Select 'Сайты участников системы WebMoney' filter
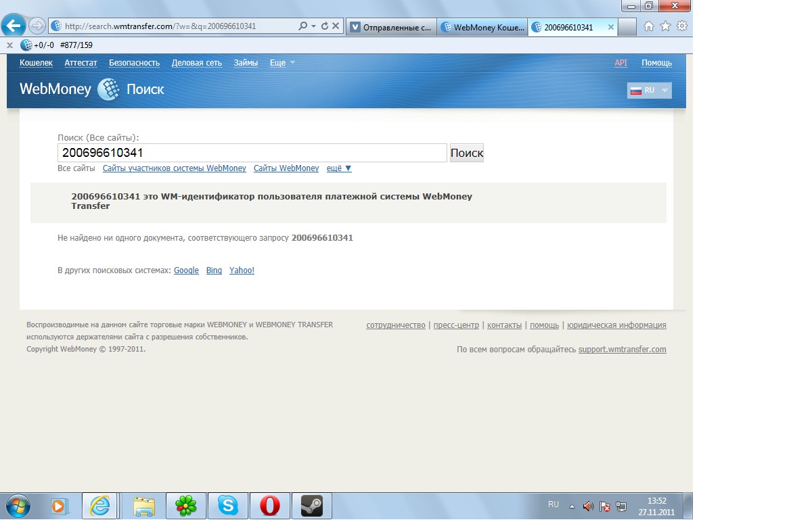The image size is (812, 522). (175, 168)
